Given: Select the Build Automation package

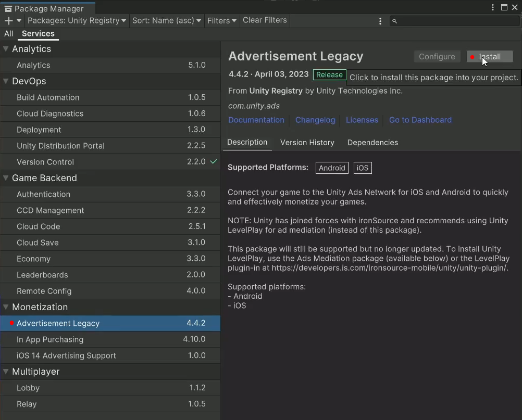Looking at the screenshot, I should (110, 97).
